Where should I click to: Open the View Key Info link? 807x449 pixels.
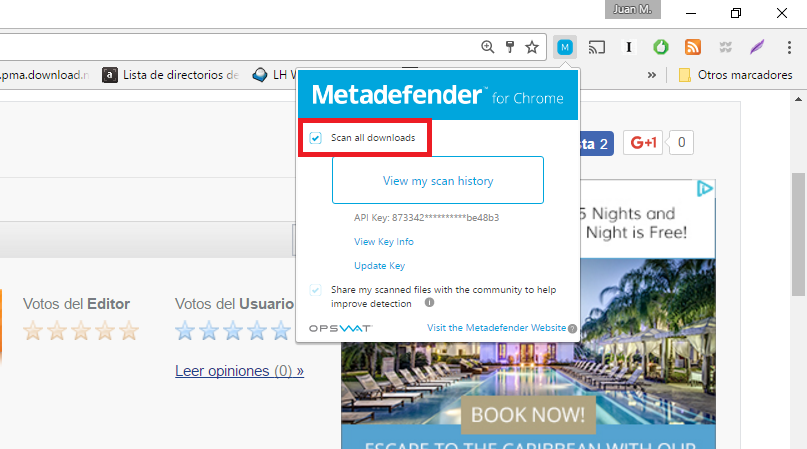pyautogui.click(x=384, y=241)
